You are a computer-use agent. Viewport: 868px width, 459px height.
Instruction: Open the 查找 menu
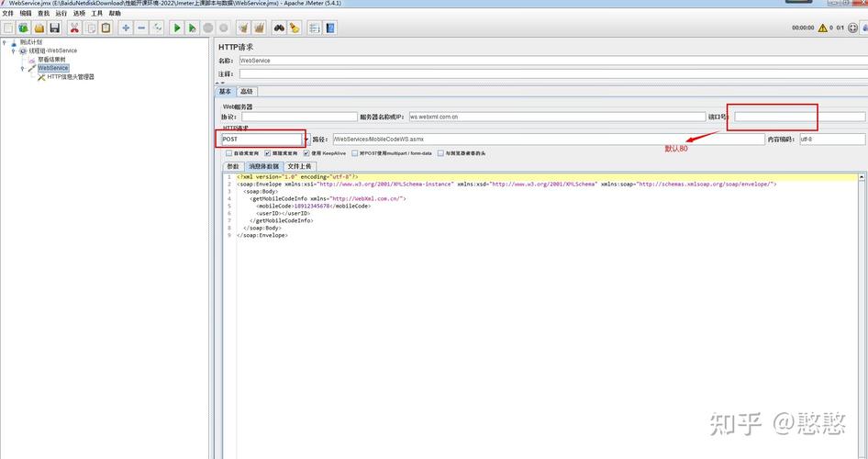tap(43, 13)
